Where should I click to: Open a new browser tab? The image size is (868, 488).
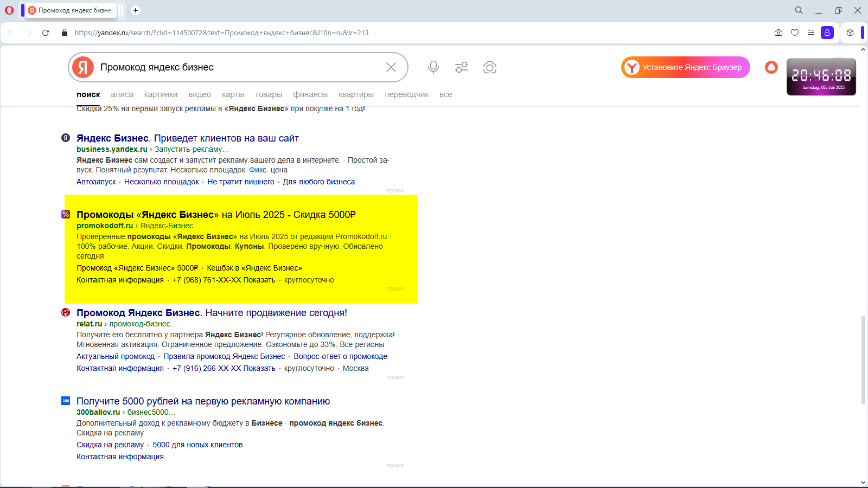136,10
